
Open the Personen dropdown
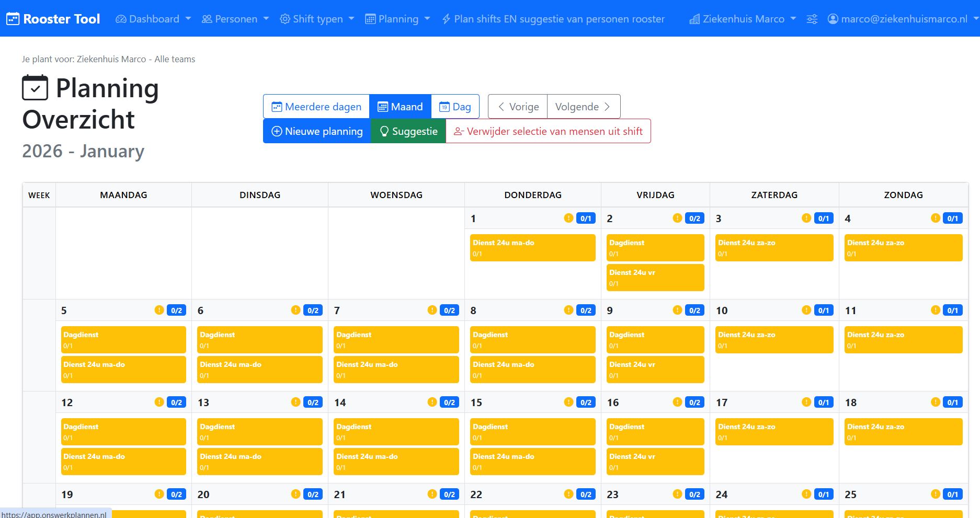click(235, 19)
